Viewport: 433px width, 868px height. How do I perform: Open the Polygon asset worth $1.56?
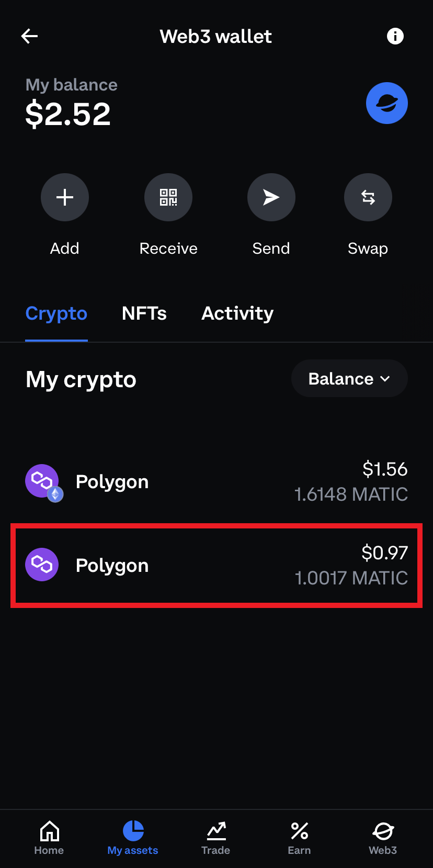pos(216,482)
